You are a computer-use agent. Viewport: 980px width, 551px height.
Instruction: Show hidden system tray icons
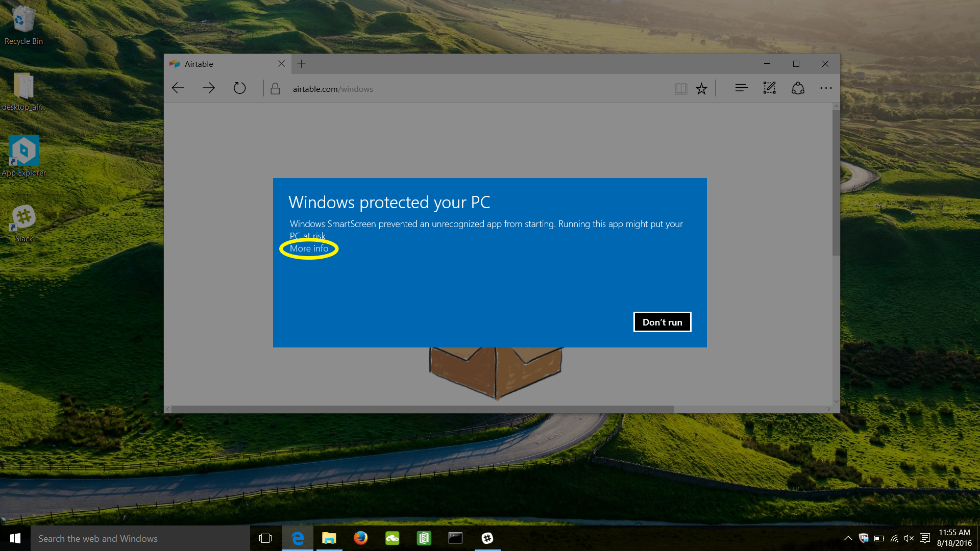(848, 538)
